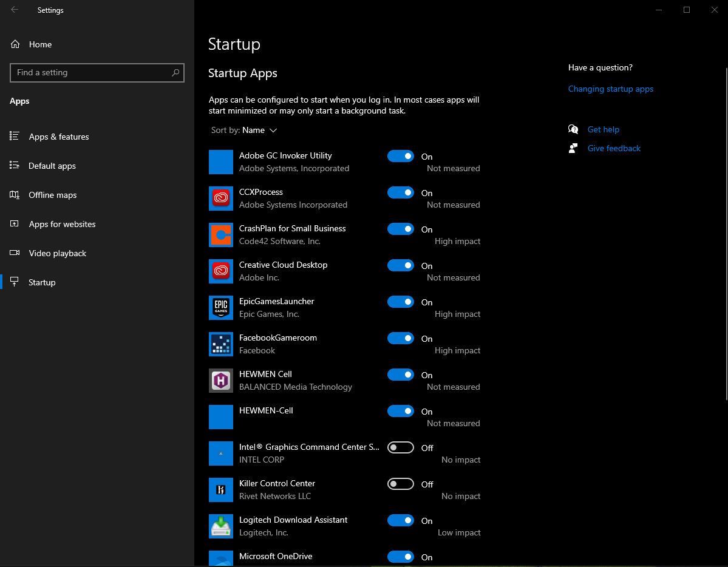
Task: Click the CrashPlan for Small Business icon
Action: [x=220, y=235]
